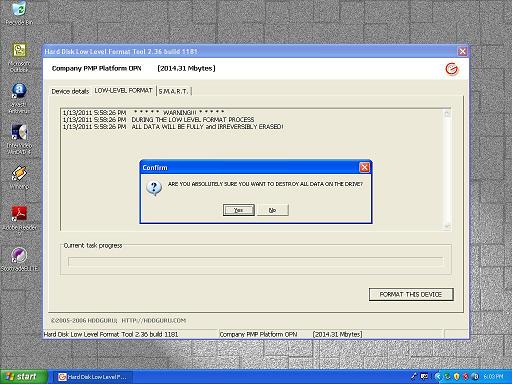Click status bar Company PMP Platform OPN text
Image resolution: width=512 pixels, height=384 pixels.
click(258, 334)
